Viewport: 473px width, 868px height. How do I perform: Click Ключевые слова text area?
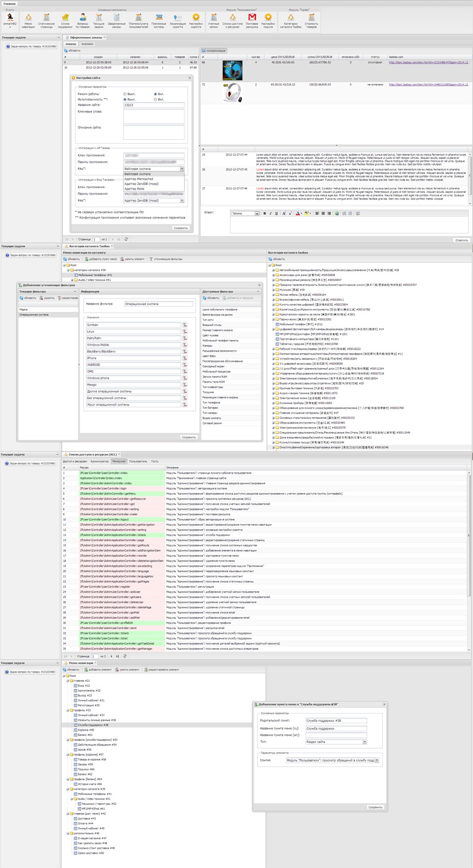[x=154, y=116]
